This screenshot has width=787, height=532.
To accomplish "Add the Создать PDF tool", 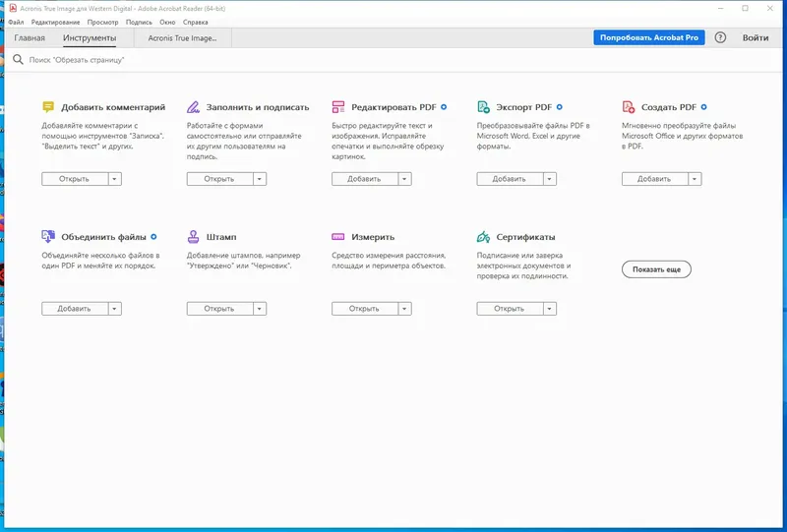I will click(x=655, y=179).
